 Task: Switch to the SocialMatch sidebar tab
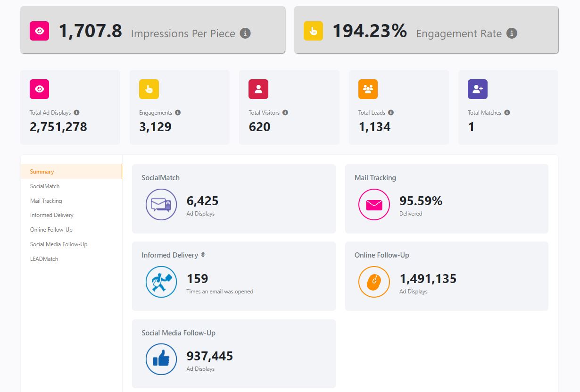(x=44, y=186)
